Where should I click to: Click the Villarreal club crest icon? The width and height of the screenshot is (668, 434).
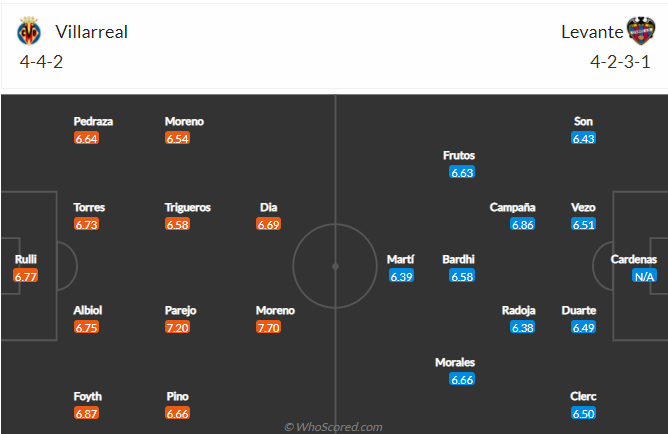pos(29,31)
